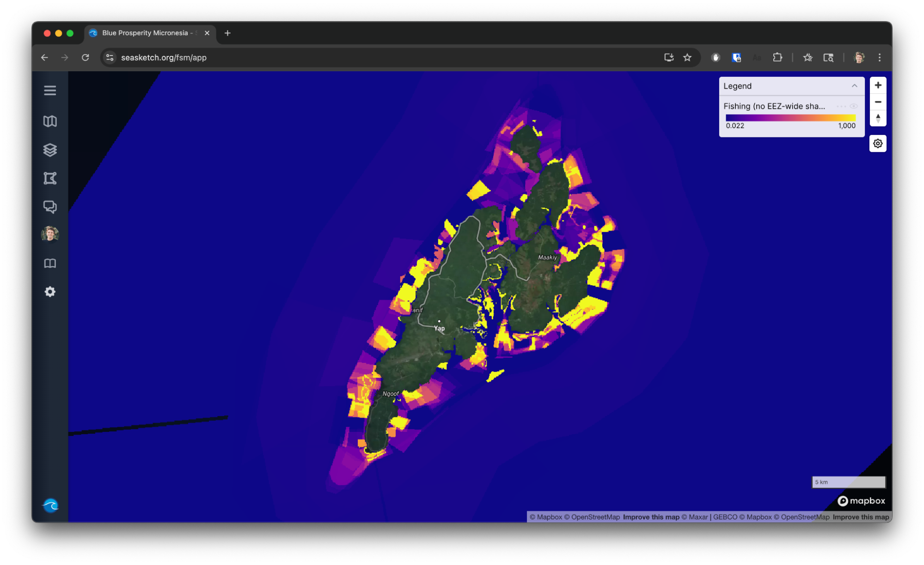This screenshot has width=924, height=565.
Task: Zoom out on the map
Action: pyautogui.click(x=878, y=102)
